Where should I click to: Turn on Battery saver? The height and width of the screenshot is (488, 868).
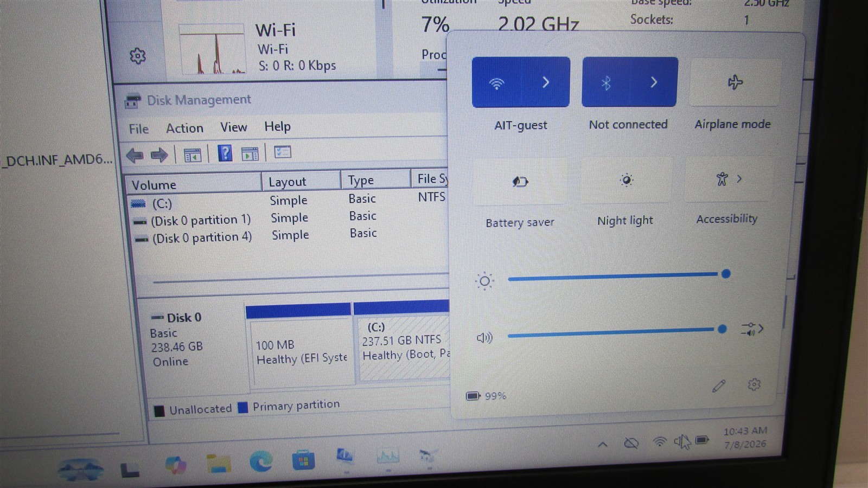click(520, 182)
